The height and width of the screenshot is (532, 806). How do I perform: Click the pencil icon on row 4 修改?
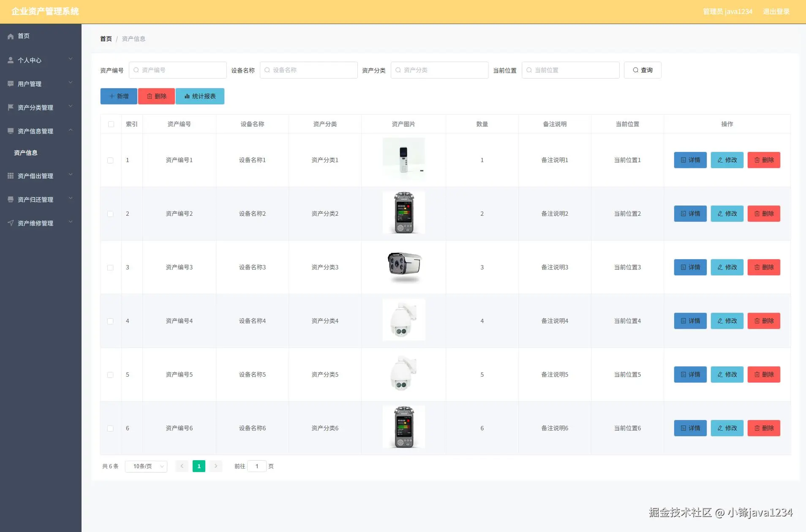click(720, 321)
